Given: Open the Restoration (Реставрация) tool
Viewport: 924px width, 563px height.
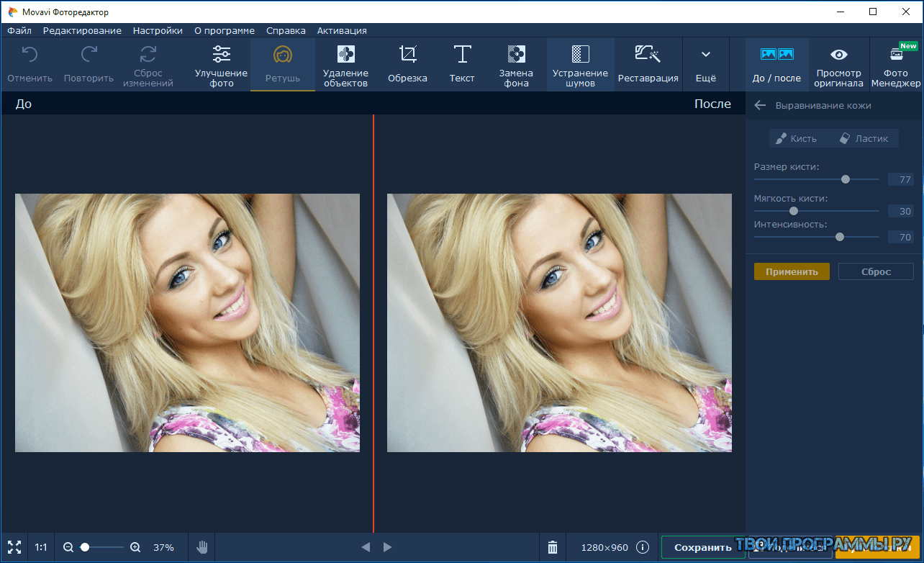Looking at the screenshot, I should click(648, 64).
